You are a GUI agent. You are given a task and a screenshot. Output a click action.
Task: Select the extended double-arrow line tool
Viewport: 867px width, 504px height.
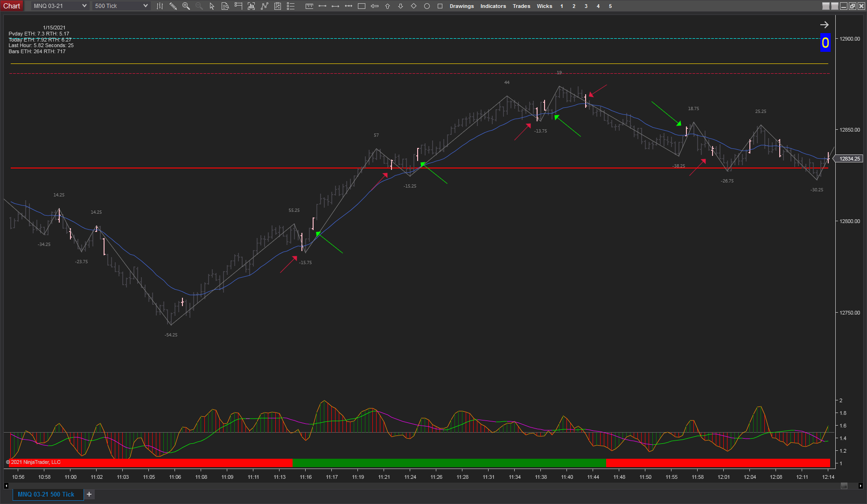(x=348, y=6)
